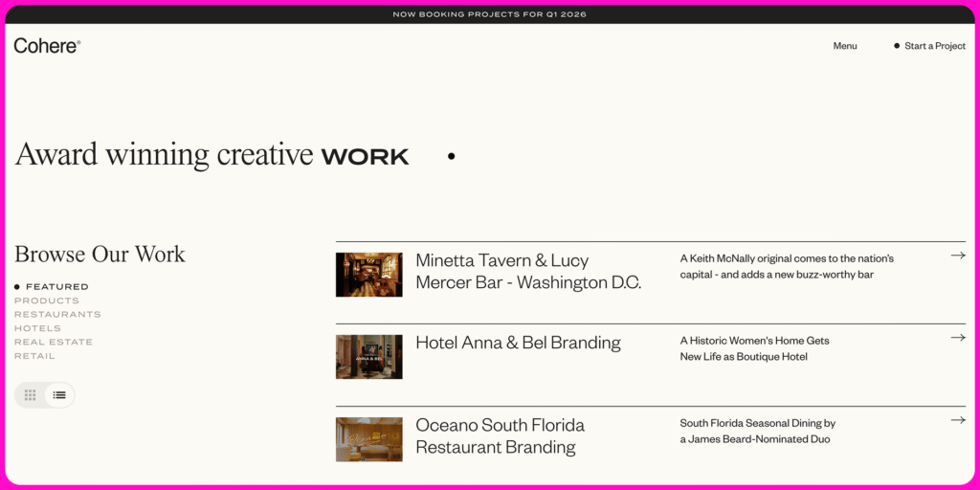Open Minetta Tavern & Lucy Mercer Bar title

tap(528, 271)
